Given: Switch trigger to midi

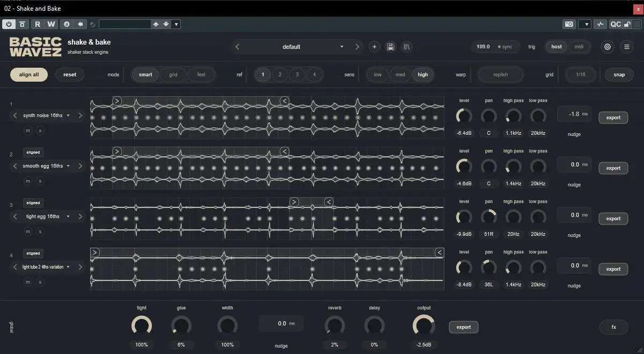Looking at the screenshot, I should 579,47.
